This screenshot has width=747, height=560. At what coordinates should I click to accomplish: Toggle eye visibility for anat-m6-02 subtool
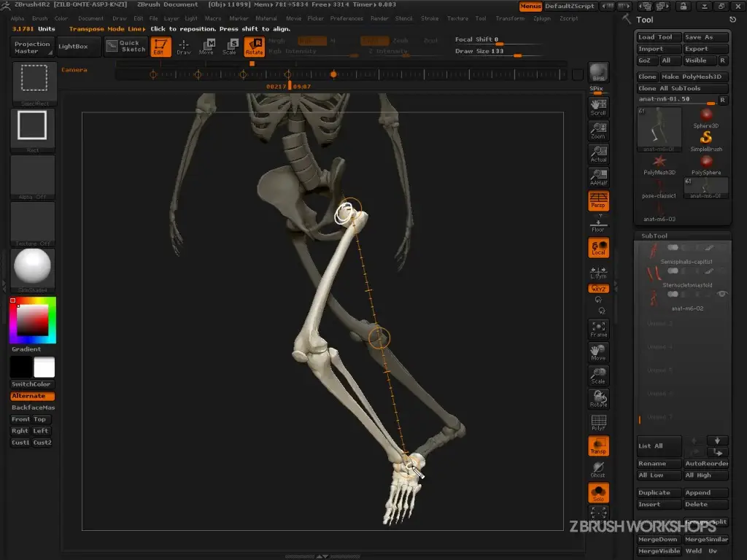coord(722,294)
